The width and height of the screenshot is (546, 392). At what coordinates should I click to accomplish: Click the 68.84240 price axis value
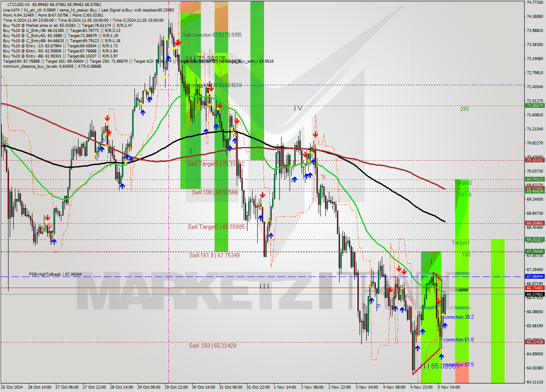[x=534, y=213]
